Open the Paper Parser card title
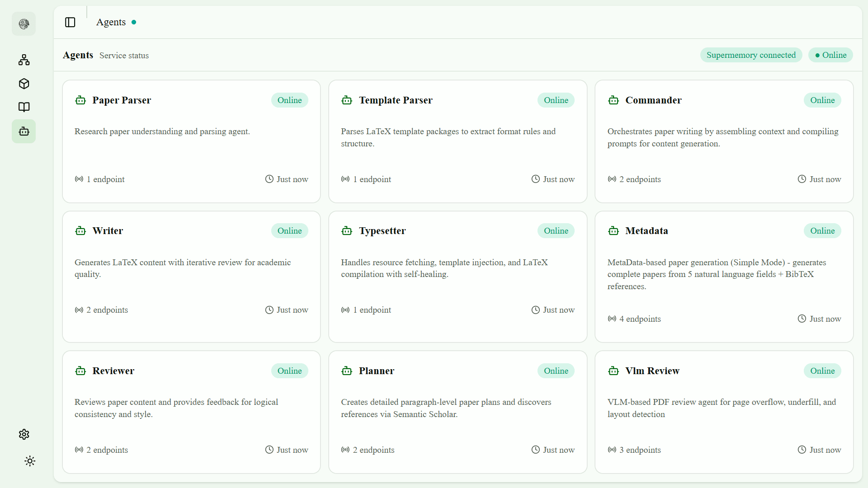The height and width of the screenshot is (488, 868). click(122, 100)
